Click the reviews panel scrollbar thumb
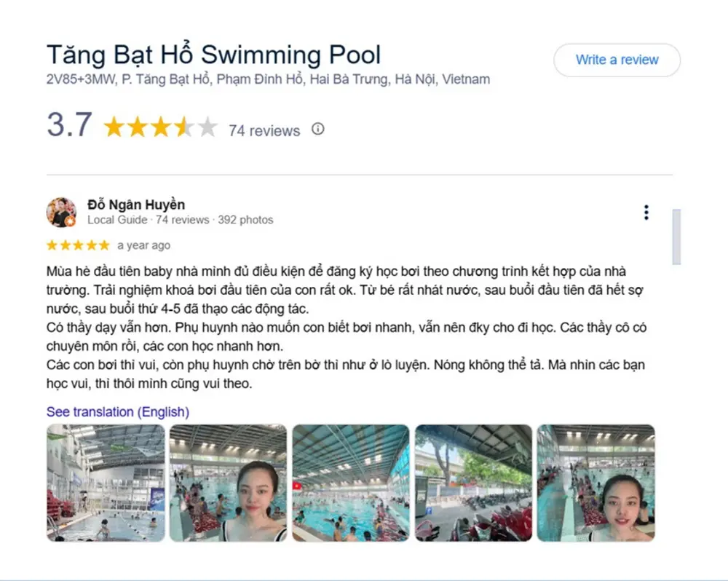The width and height of the screenshot is (728, 581). (x=676, y=237)
